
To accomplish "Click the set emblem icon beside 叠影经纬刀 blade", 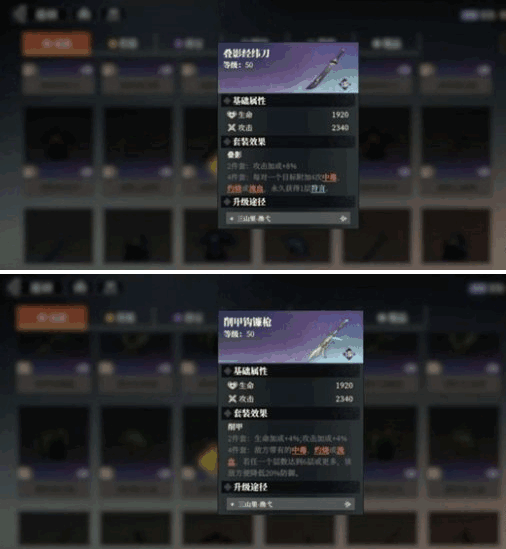I will (345, 83).
